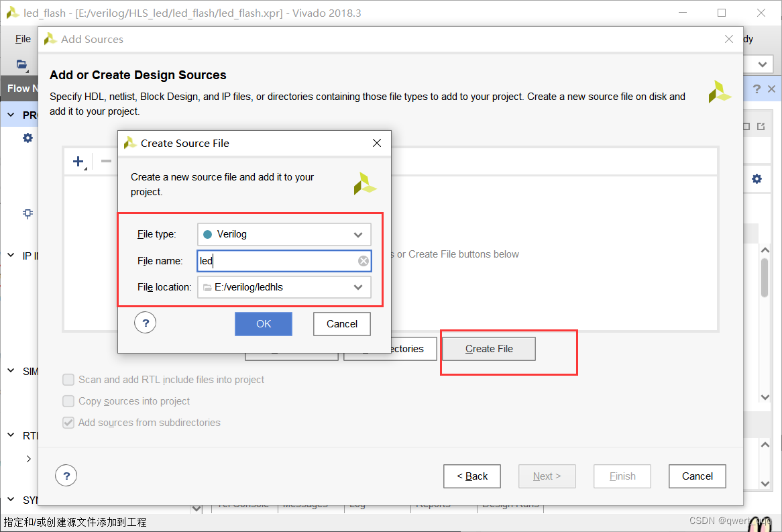This screenshot has width=782, height=532.
Task: Click the plus add-file icon in sources toolbar
Action: pos(78,161)
